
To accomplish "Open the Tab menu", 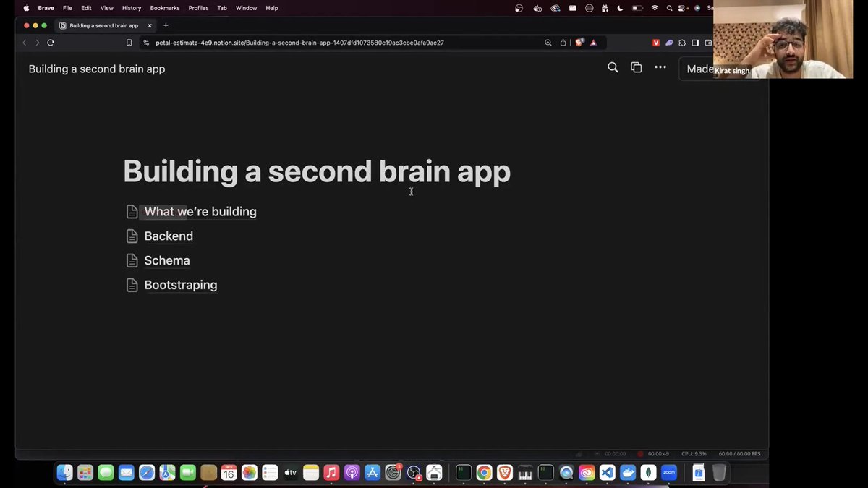I will point(222,8).
